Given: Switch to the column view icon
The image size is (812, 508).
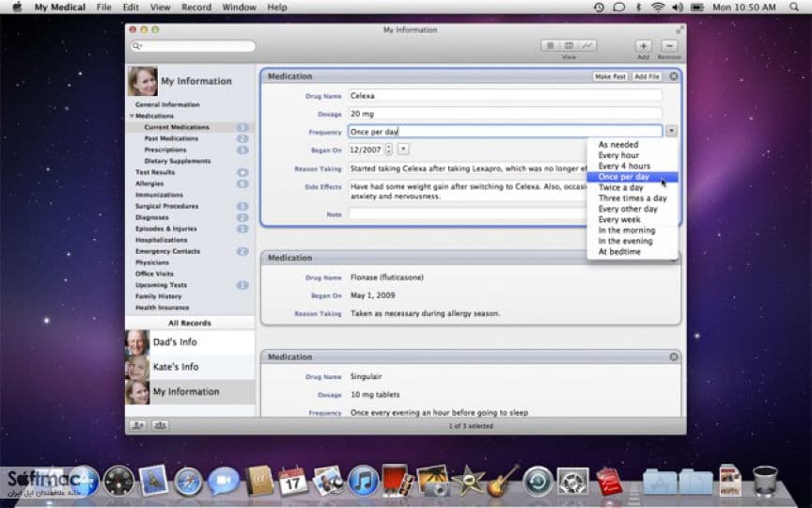Looking at the screenshot, I should (569, 45).
